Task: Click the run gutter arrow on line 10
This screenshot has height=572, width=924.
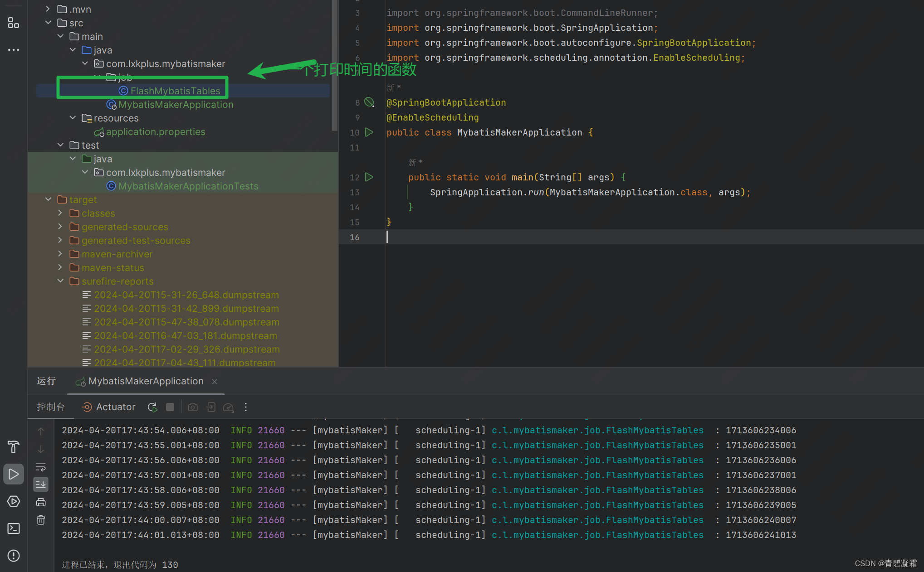Action: coord(369,132)
